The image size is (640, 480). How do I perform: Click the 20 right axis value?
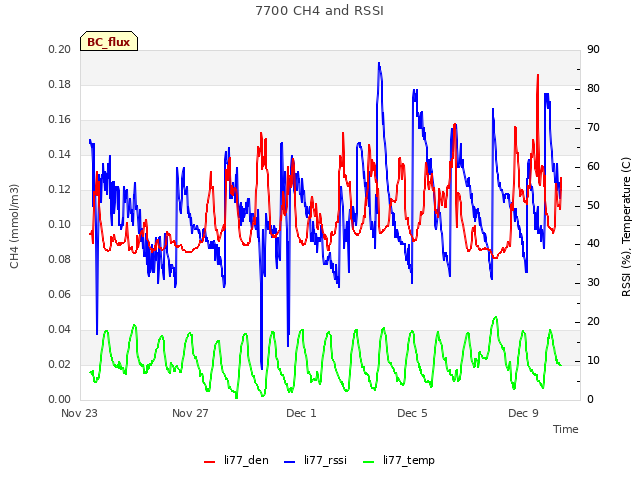click(593, 322)
